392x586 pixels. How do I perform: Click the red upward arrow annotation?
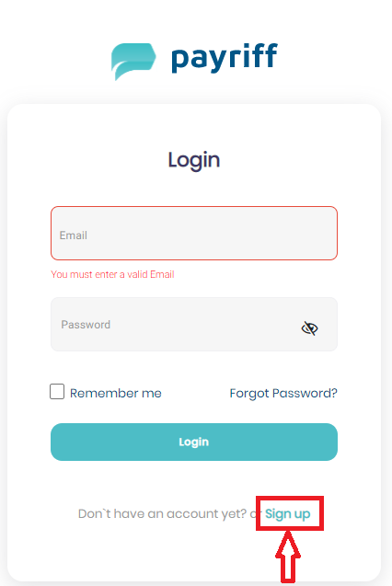[x=288, y=557]
